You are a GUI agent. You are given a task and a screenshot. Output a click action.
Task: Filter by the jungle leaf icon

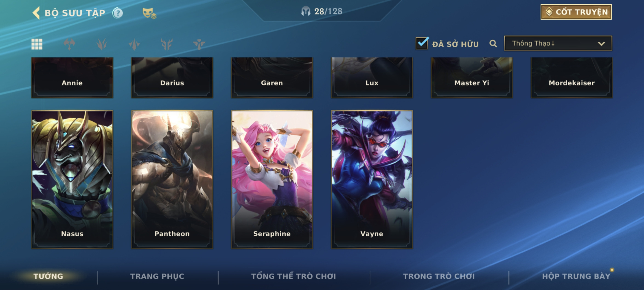click(x=102, y=44)
